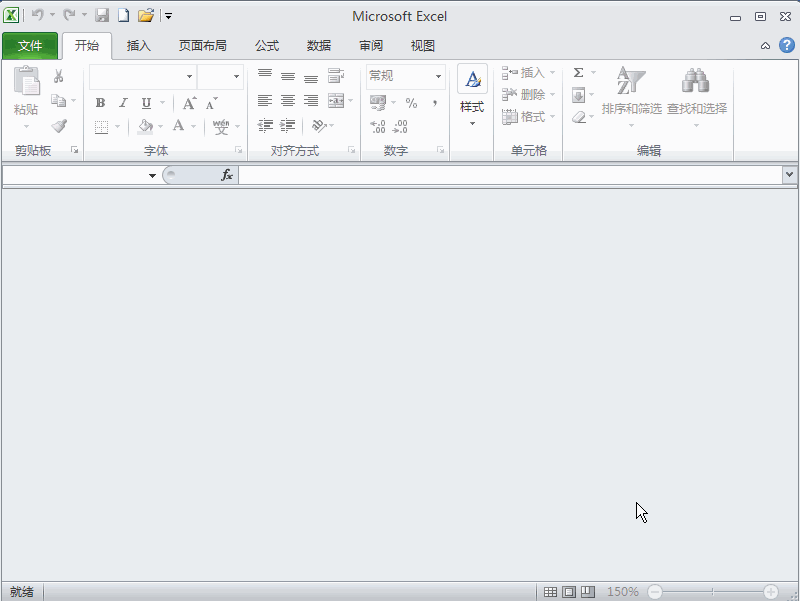The width and height of the screenshot is (800, 601).
Task: Click the Paste clipboard icon
Action: (26, 81)
